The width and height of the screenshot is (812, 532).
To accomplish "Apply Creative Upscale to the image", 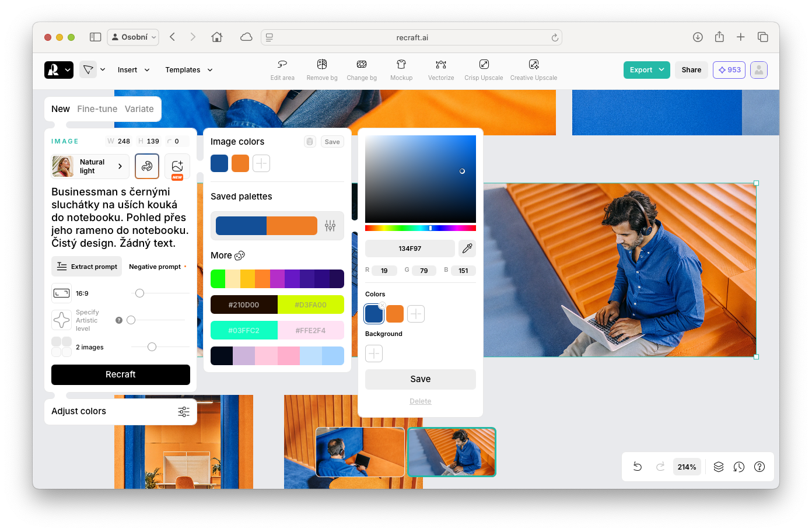I will 534,69.
